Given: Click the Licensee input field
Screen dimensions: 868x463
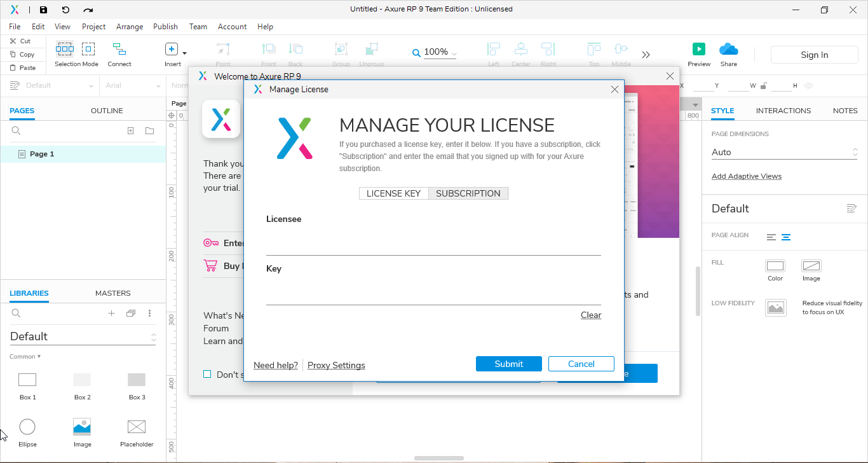Looking at the screenshot, I should (433, 243).
